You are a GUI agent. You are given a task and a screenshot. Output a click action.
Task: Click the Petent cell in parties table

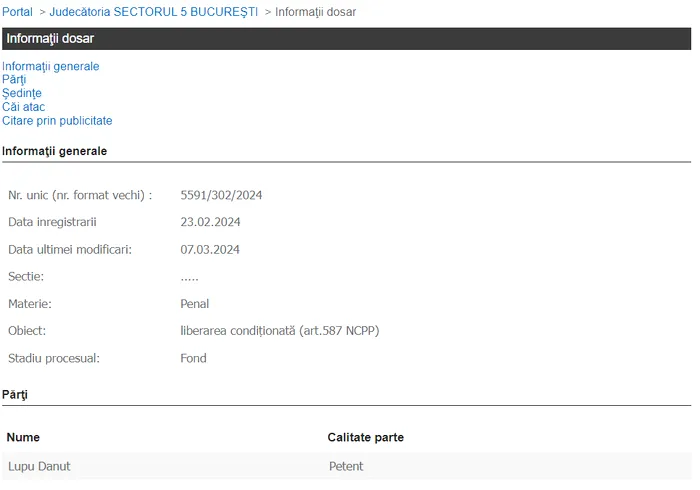point(346,466)
